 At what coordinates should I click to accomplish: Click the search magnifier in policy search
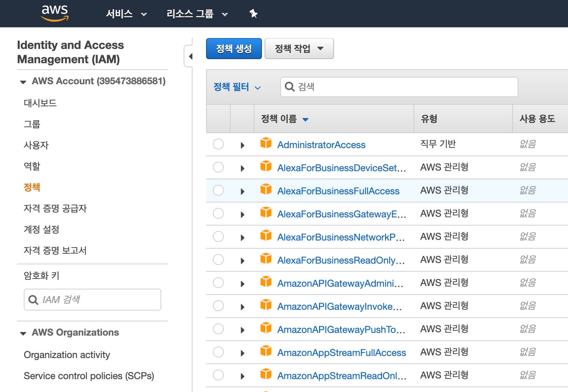[x=289, y=87]
